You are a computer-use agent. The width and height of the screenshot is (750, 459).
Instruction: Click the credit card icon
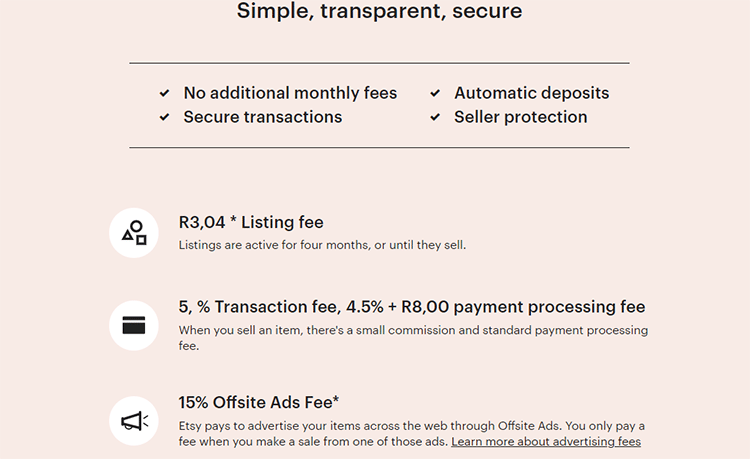click(x=134, y=325)
